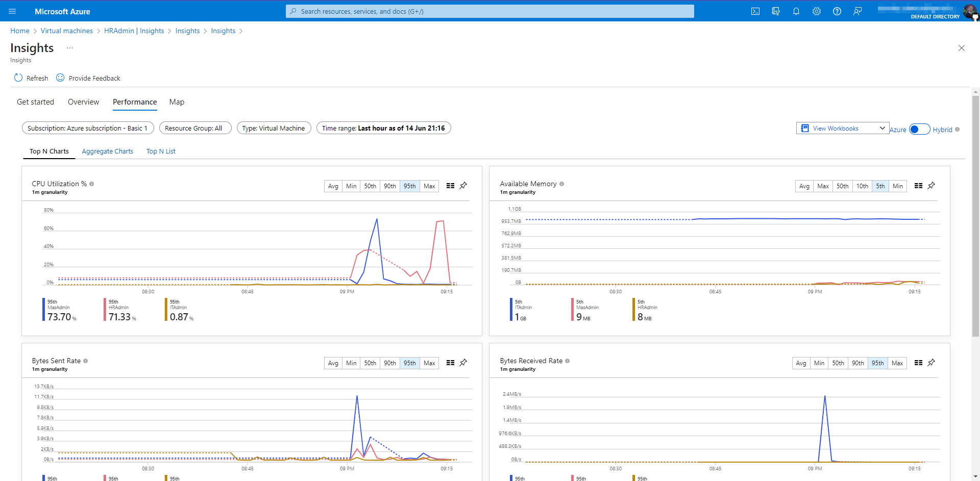Click the search resources box
Viewport: 980px width, 481px height.
pos(490,11)
